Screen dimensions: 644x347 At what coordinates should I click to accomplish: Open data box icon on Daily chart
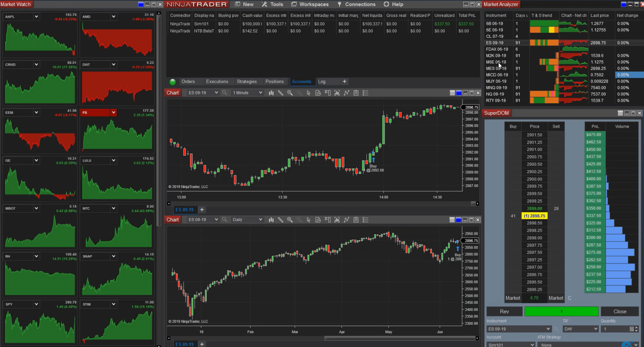[318, 219]
